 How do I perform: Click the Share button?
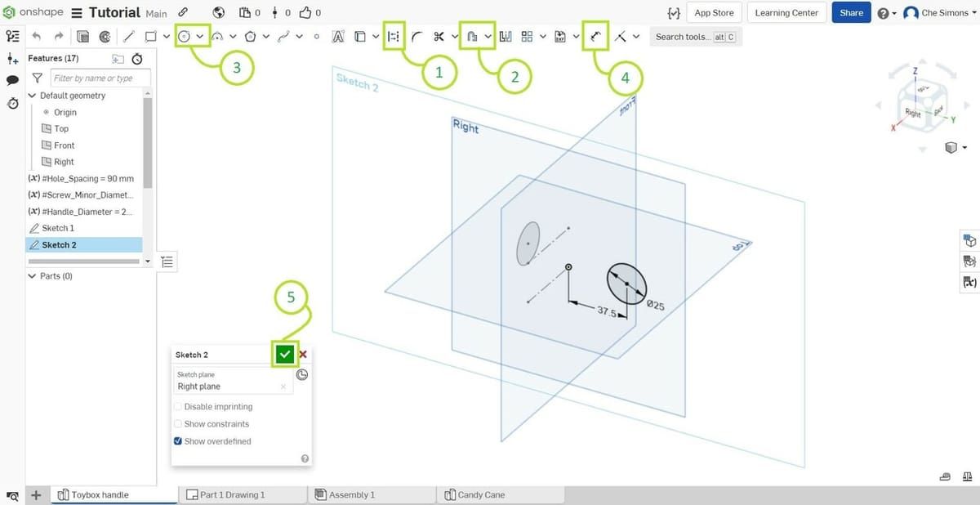(x=851, y=13)
